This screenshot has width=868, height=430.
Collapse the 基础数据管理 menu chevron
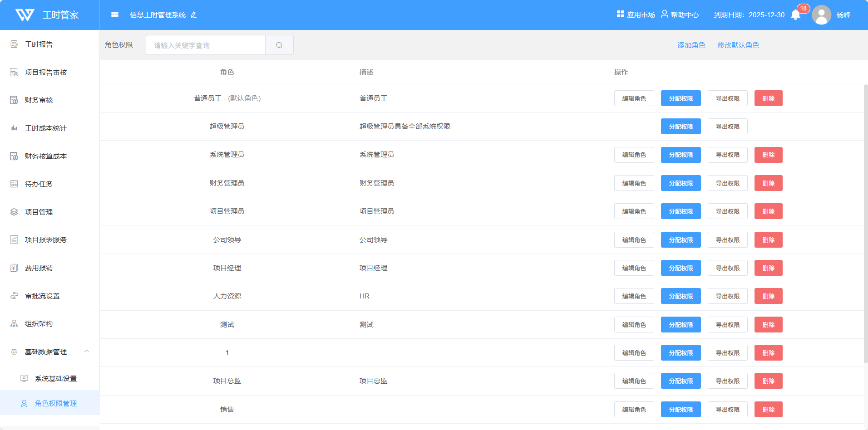[x=87, y=352]
